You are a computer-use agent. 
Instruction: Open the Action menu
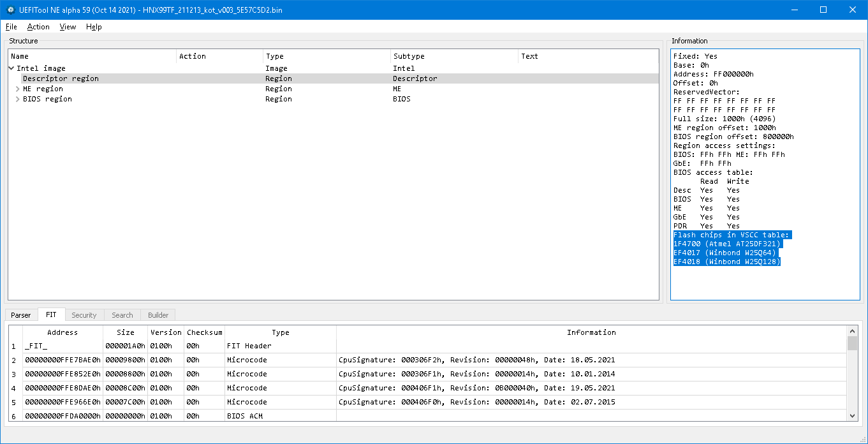click(x=38, y=27)
